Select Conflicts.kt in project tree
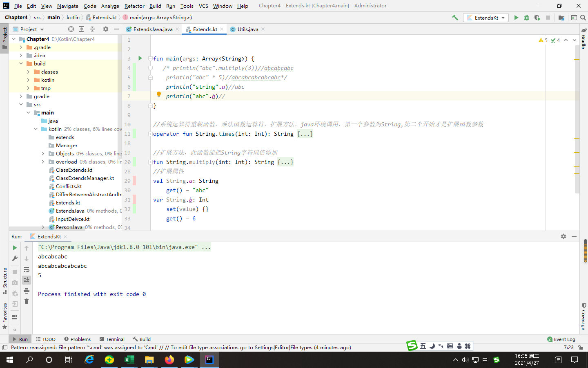 (x=69, y=186)
